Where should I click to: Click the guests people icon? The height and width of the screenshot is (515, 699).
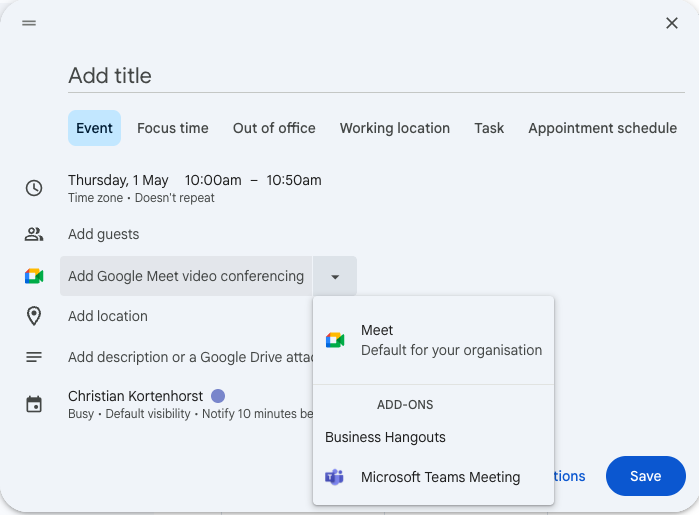(x=34, y=234)
